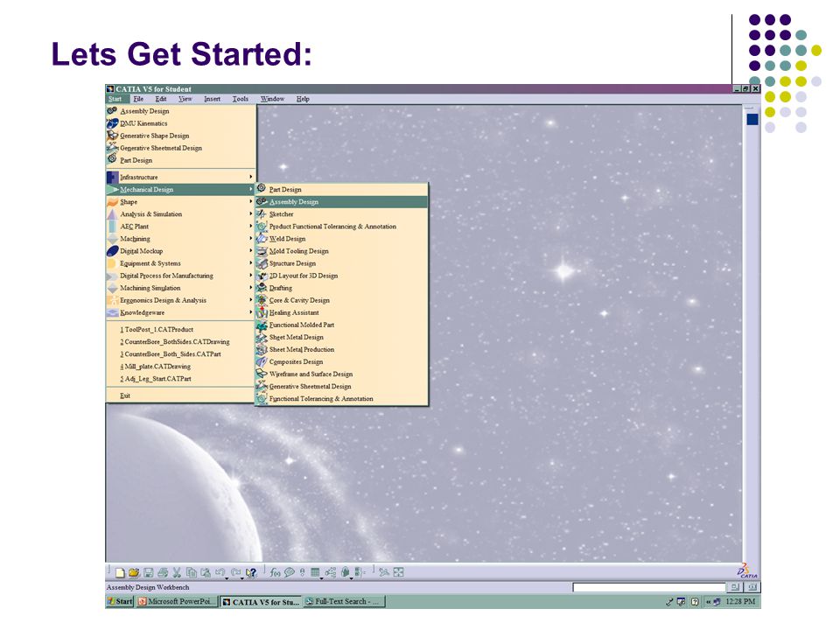Click the Wireframe and Surface Design icon

click(x=262, y=374)
